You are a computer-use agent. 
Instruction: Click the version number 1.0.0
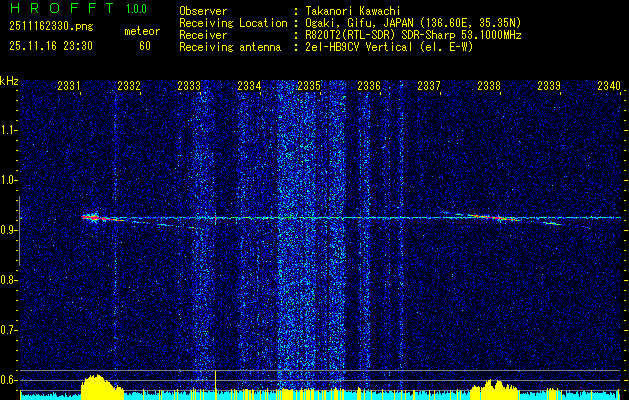tap(136, 9)
